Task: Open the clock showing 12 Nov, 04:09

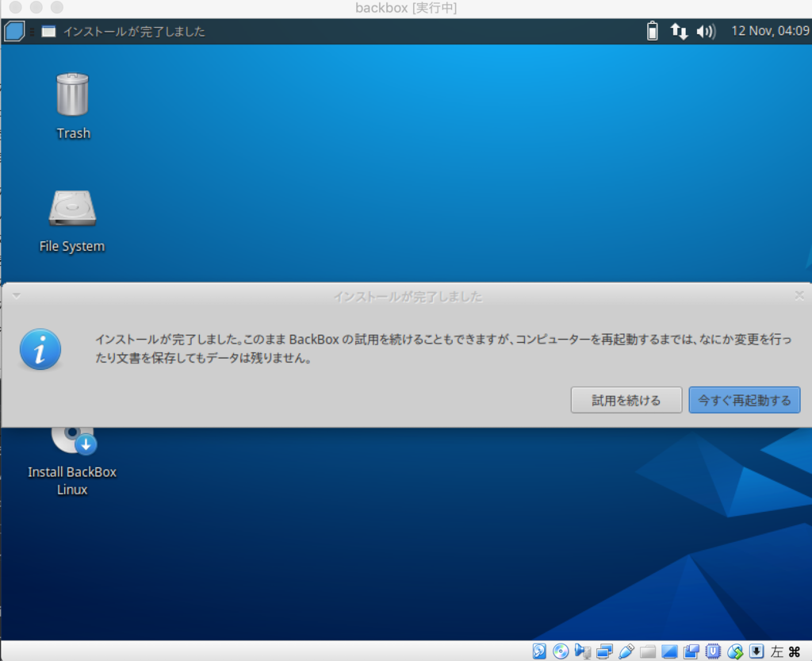Action: (769, 31)
